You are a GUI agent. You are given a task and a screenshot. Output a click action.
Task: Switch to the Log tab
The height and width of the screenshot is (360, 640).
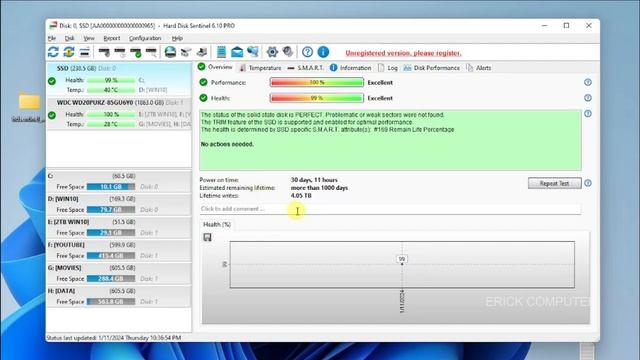coord(388,68)
